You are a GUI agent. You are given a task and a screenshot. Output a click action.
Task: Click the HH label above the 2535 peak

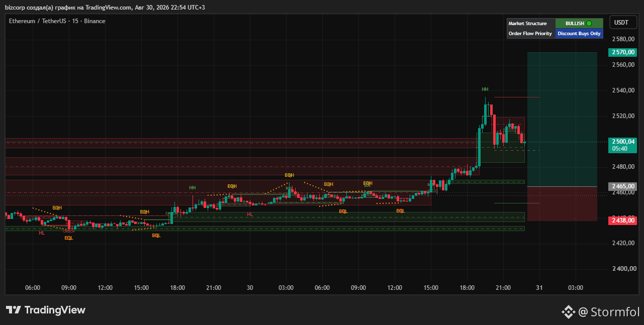[485, 89]
